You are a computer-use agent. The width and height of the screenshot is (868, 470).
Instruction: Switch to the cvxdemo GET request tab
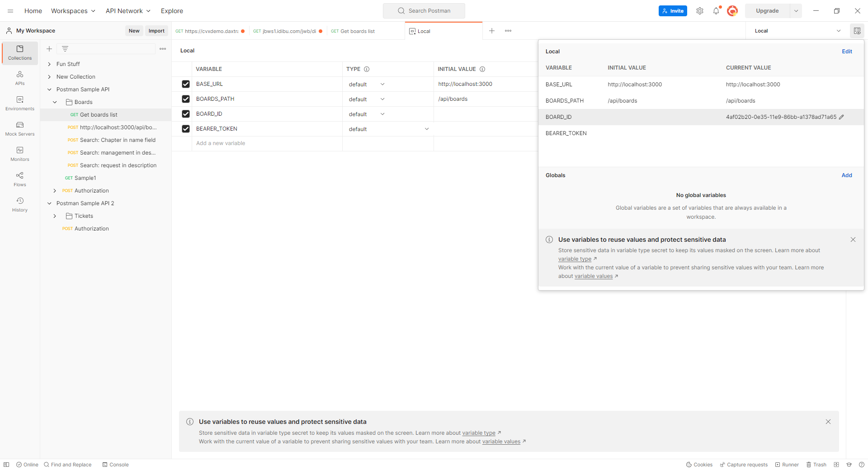[x=210, y=31]
